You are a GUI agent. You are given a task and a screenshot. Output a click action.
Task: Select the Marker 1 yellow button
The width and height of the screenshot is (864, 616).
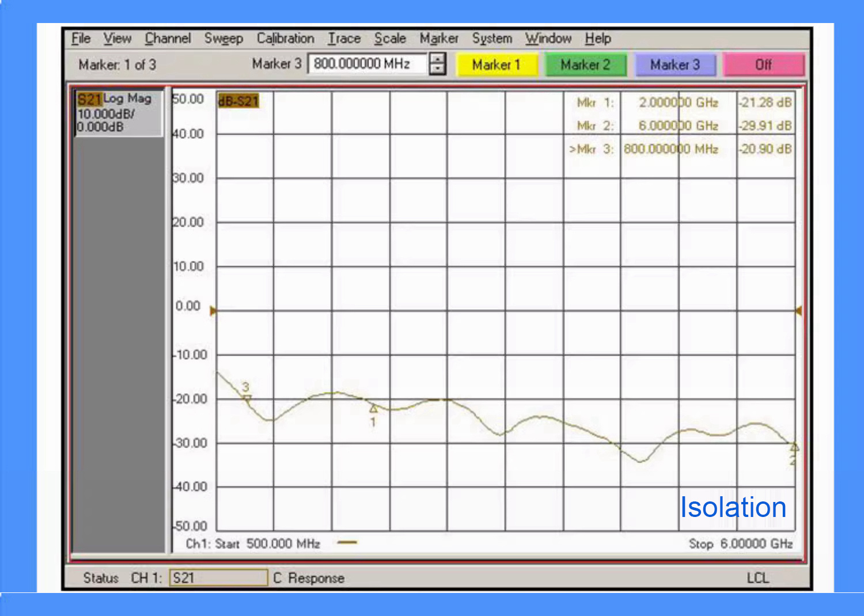497,64
